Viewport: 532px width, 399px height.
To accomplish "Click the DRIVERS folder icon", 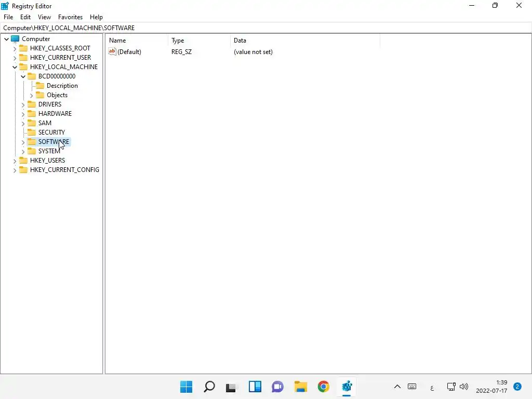I will point(32,104).
